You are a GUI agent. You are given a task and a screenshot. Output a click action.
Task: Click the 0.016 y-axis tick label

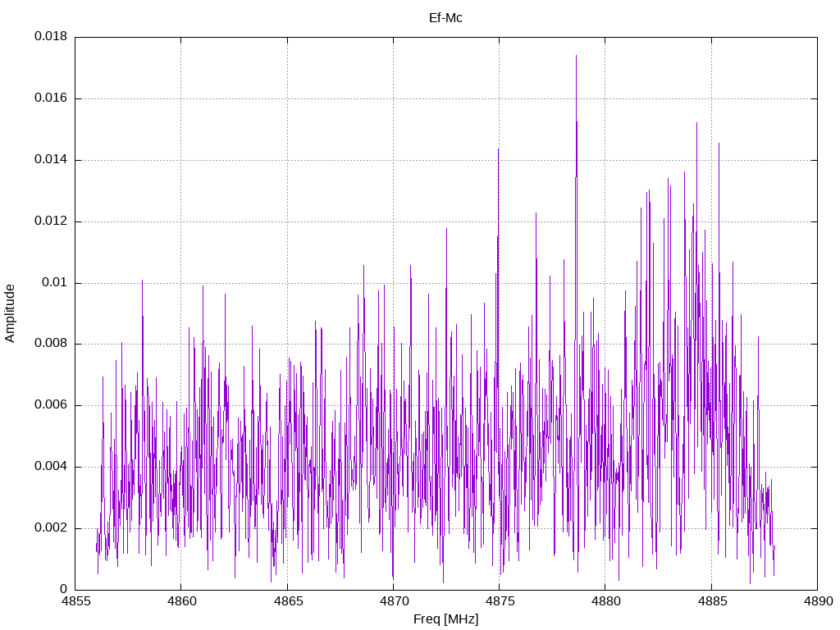pyautogui.click(x=51, y=98)
